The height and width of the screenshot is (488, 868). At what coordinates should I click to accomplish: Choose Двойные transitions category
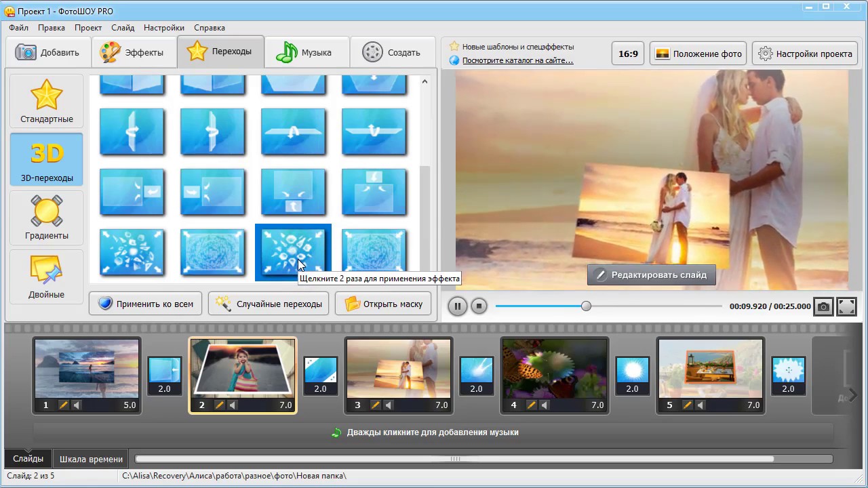tap(47, 277)
